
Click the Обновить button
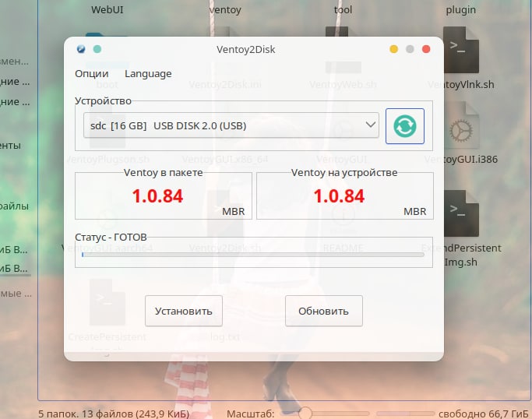(x=324, y=311)
